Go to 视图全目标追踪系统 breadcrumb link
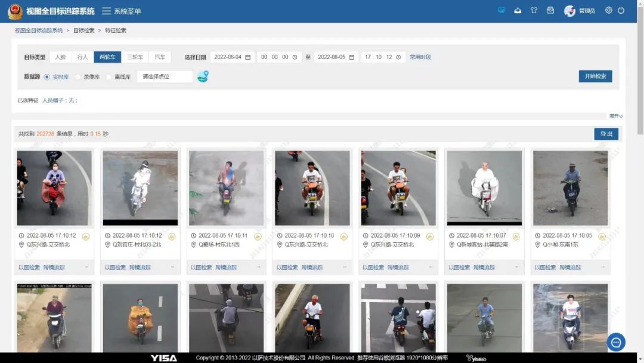 point(39,30)
